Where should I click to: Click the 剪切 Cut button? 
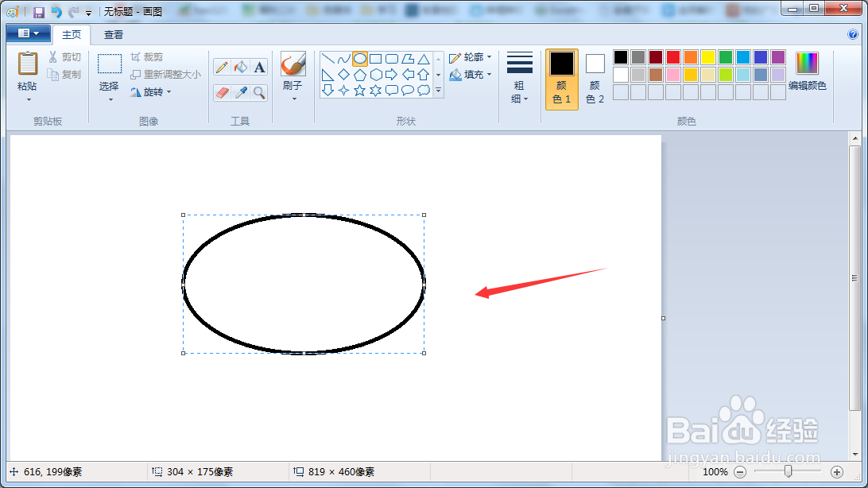tap(64, 57)
